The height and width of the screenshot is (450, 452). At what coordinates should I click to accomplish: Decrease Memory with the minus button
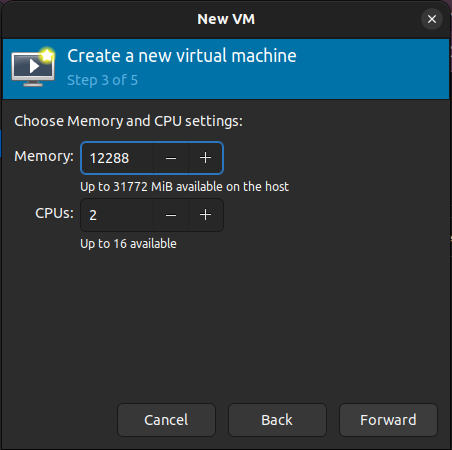click(171, 158)
